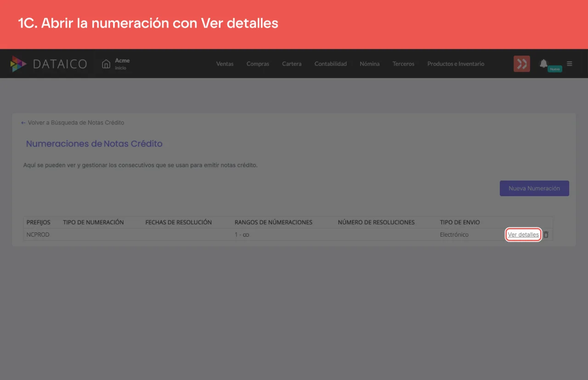Click Nueva Numeración button
The height and width of the screenshot is (380, 588).
534,188
